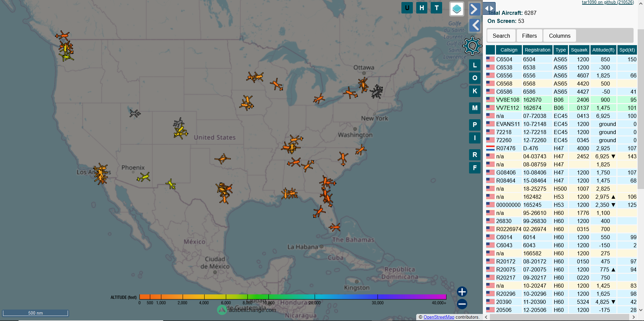Select the G08406 aircraft row
Screen dimensions: 644x321
561,172
